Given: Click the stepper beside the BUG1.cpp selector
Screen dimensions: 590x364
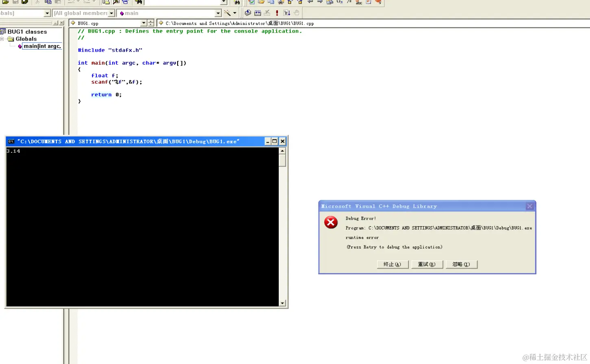Looking at the screenshot, I should (151, 23).
